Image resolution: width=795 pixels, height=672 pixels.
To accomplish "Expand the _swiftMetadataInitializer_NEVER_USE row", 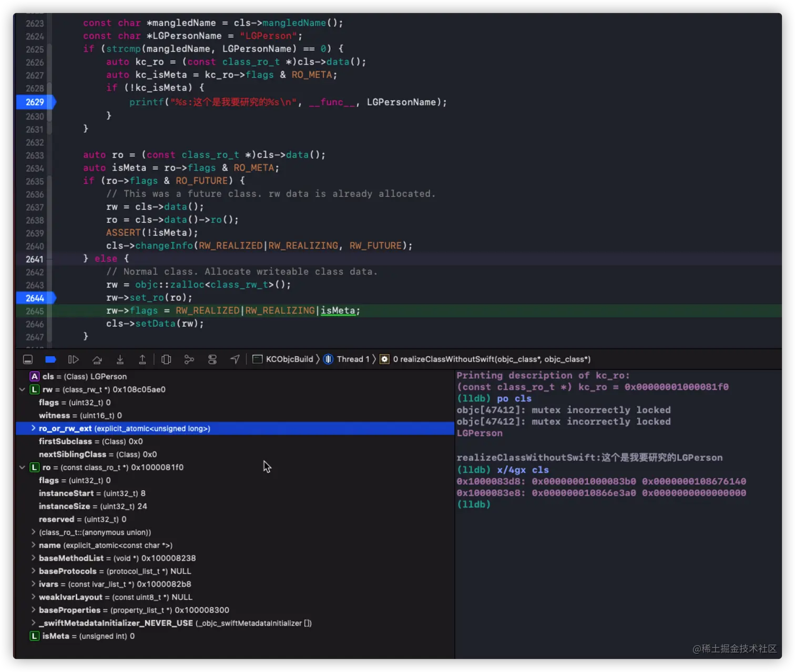I will [x=33, y=623].
